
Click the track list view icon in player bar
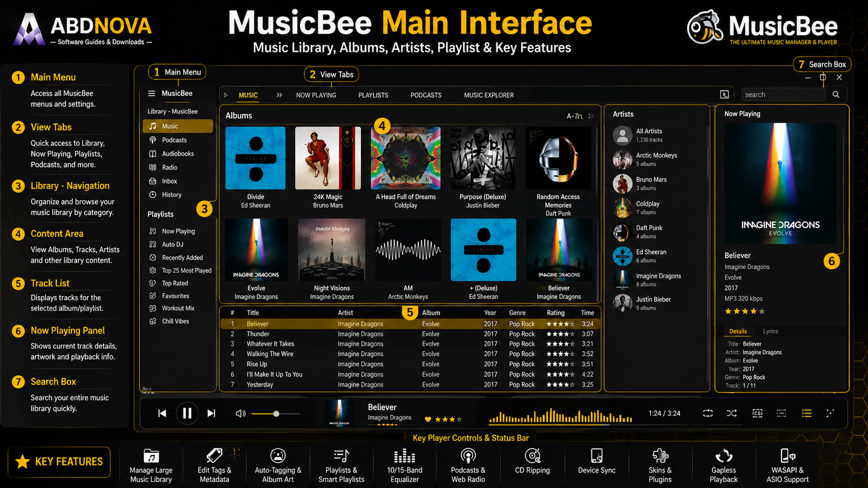807,413
